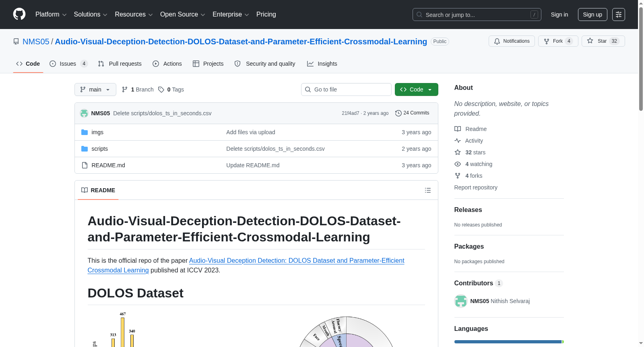Expand the Resources menu
Viewport: 644px width, 347px height.
[x=134, y=15]
